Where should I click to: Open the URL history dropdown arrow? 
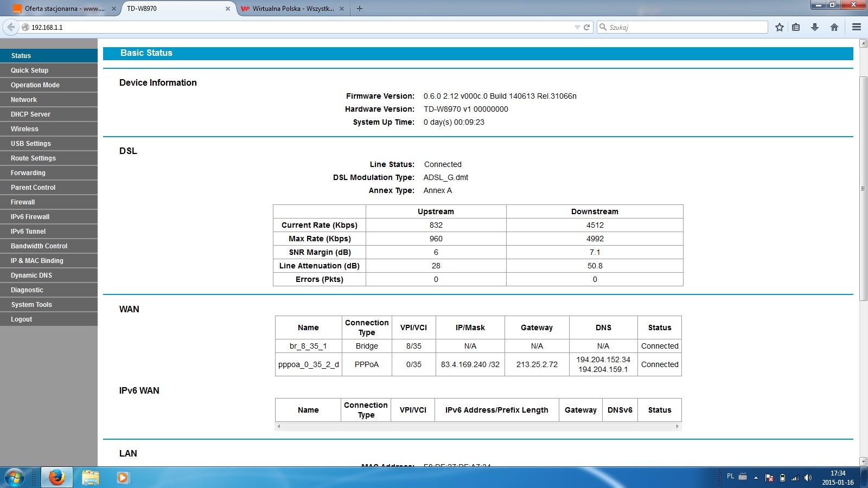(577, 27)
